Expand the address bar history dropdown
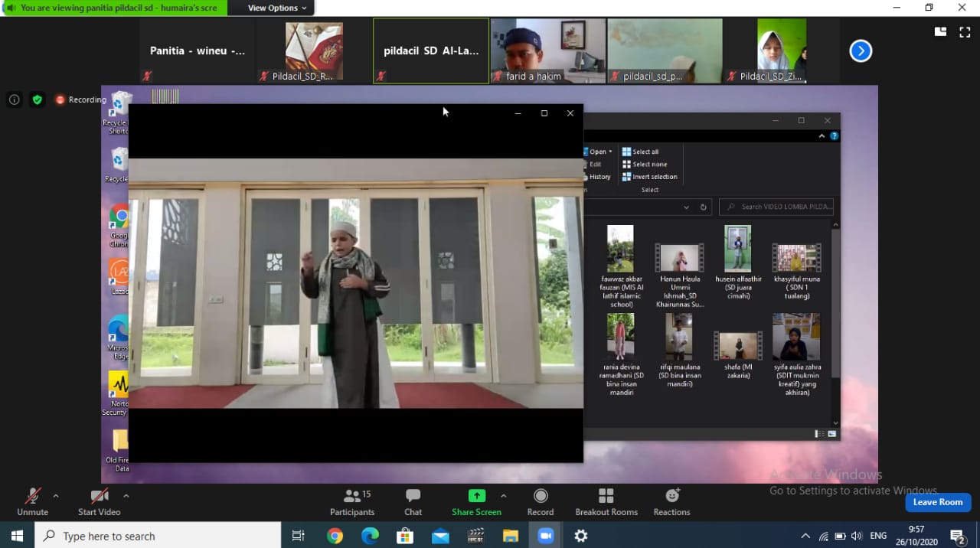 pos(686,207)
